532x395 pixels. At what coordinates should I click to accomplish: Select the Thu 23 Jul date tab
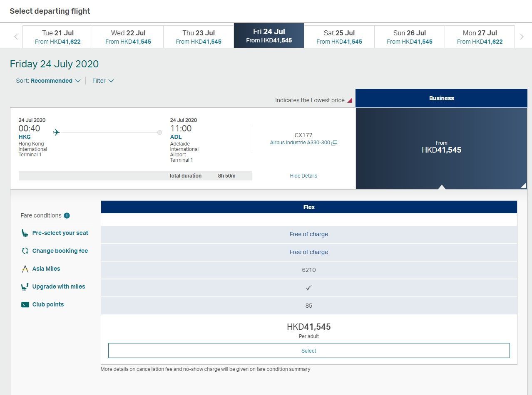pyautogui.click(x=199, y=37)
